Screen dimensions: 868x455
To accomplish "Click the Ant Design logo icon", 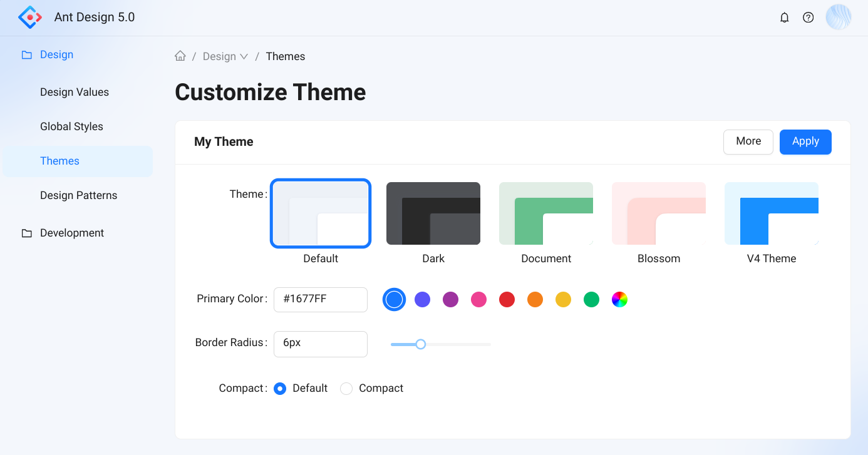I will [x=30, y=18].
